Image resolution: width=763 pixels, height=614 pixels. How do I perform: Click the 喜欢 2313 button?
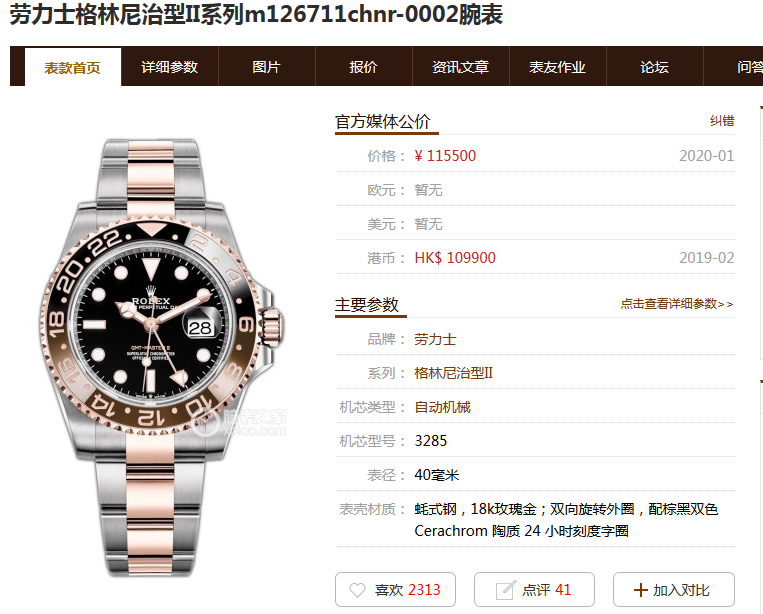395,590
